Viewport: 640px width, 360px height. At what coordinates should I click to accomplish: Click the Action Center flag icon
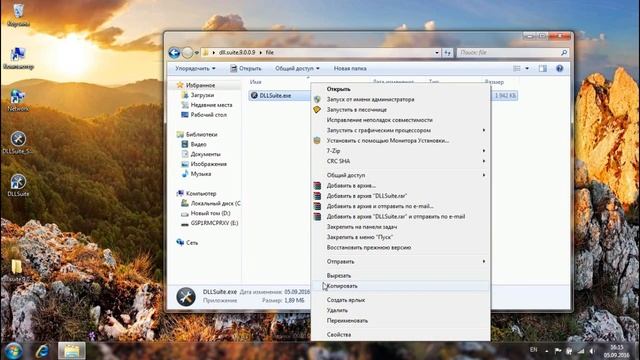(558, 351)
